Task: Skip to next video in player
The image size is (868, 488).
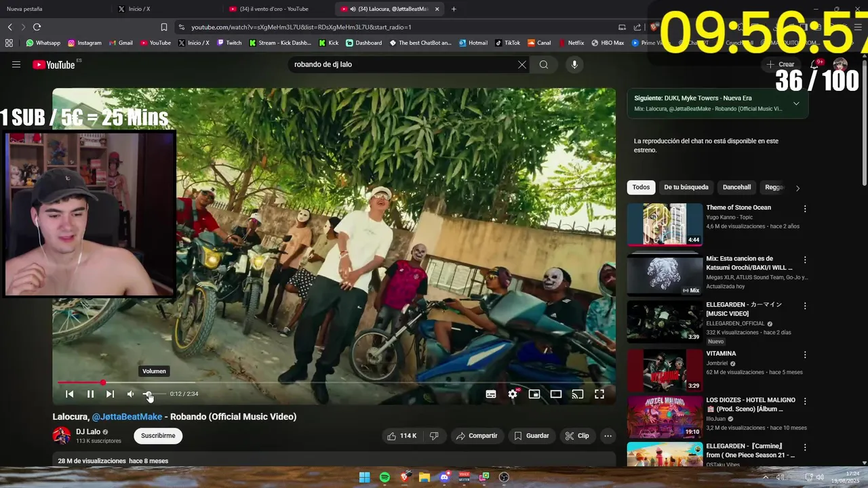Action: point(110,394)
